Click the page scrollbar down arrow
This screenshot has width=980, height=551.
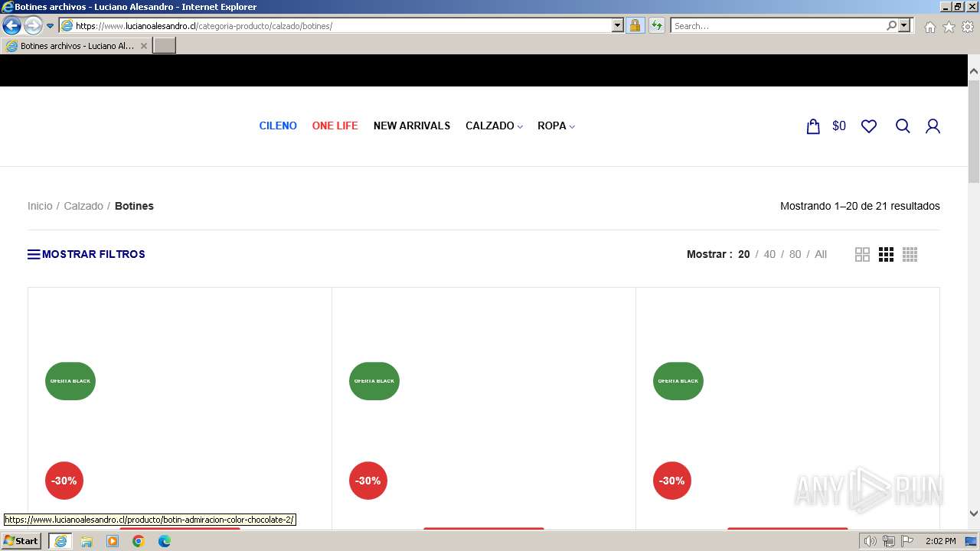[x=974, y=514]
